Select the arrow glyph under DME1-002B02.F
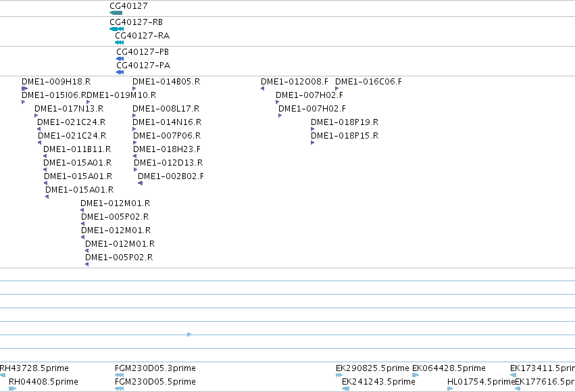575x392 pixels. click(140, 183)
